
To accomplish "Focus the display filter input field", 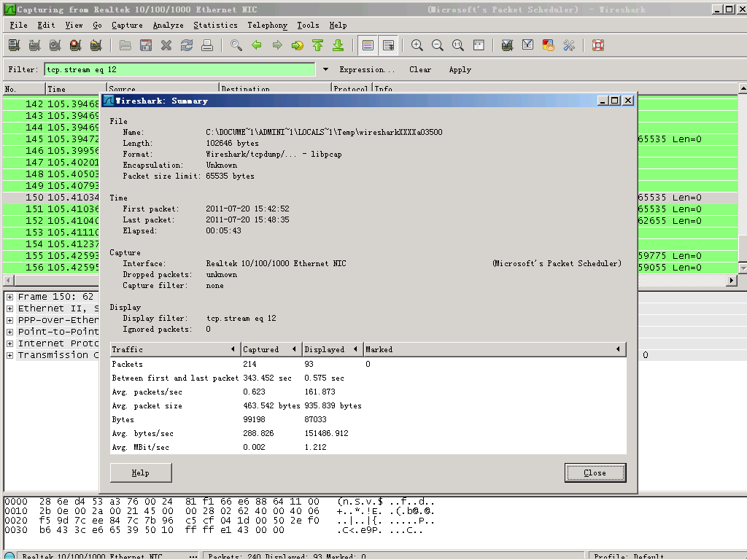I will (x=179, y=69).
